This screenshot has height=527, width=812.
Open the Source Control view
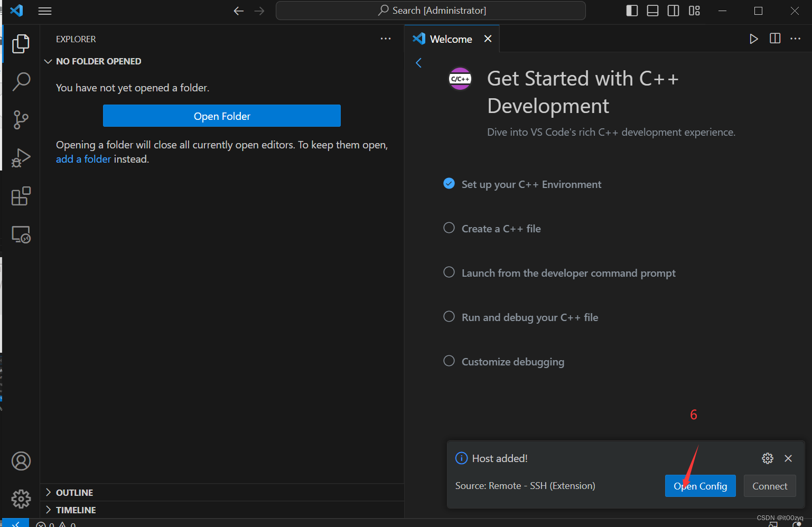coord(21,120)
